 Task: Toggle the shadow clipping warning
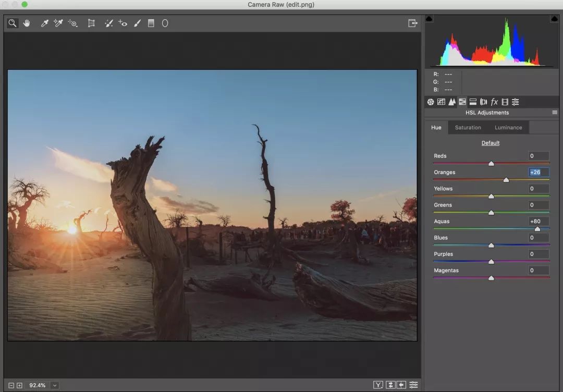[x=429, y=19]
